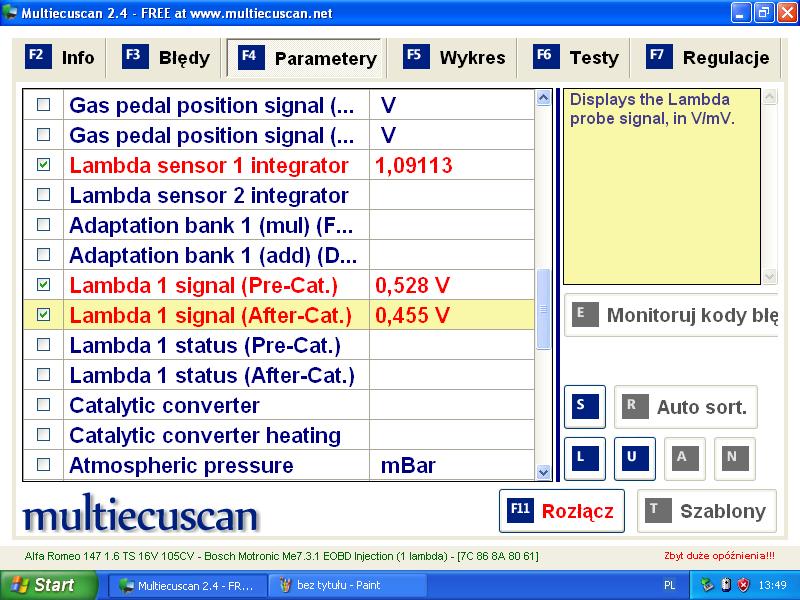Click the Adaptation bank 1 (mul) row name
The image size is (800, 600).
pos(211,226)
